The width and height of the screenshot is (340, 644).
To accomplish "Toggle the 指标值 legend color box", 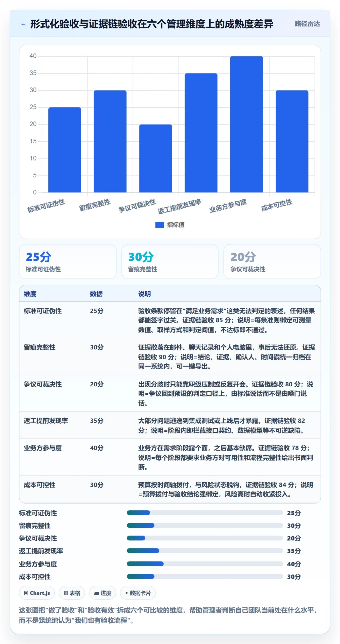I will point(159,225).
